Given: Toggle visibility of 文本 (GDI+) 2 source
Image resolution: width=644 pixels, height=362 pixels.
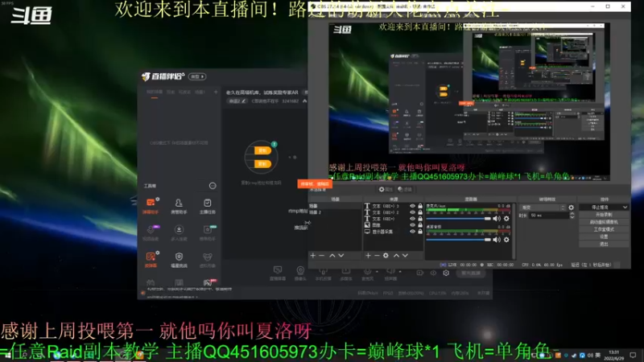Looking at the screenshot, I should tap(412, 212).
